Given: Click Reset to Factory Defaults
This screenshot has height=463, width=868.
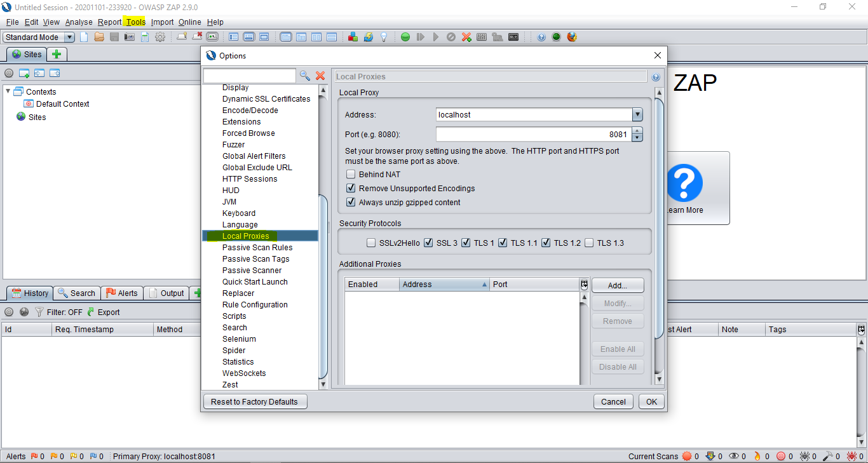Looking at the screenshot, I should pyautogui.click(x=254, y=401).
